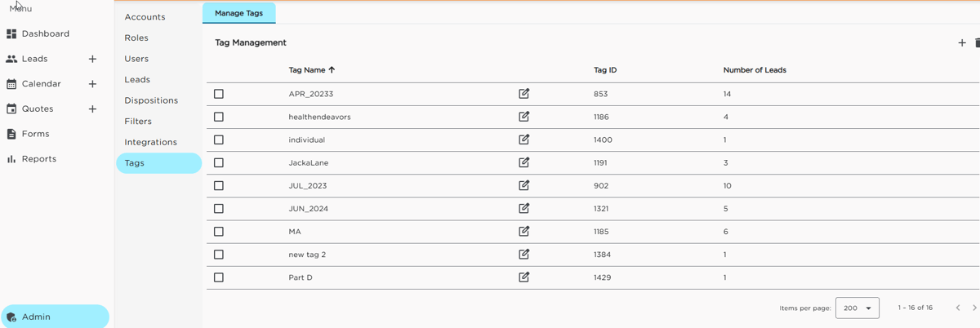Check the JUN_2024 row checkbox
The width and height of the screenshot is (980, 328).
coord(219,208)
